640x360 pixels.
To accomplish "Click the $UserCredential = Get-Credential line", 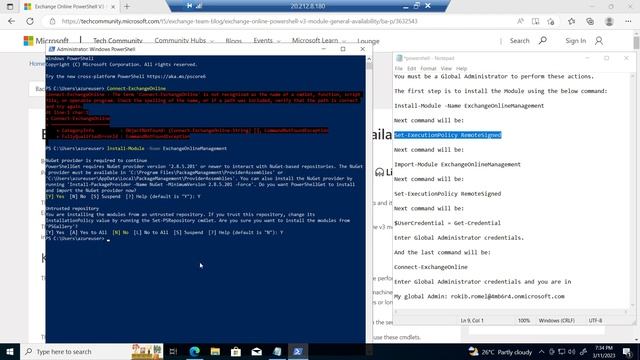I will pos(447,223).
